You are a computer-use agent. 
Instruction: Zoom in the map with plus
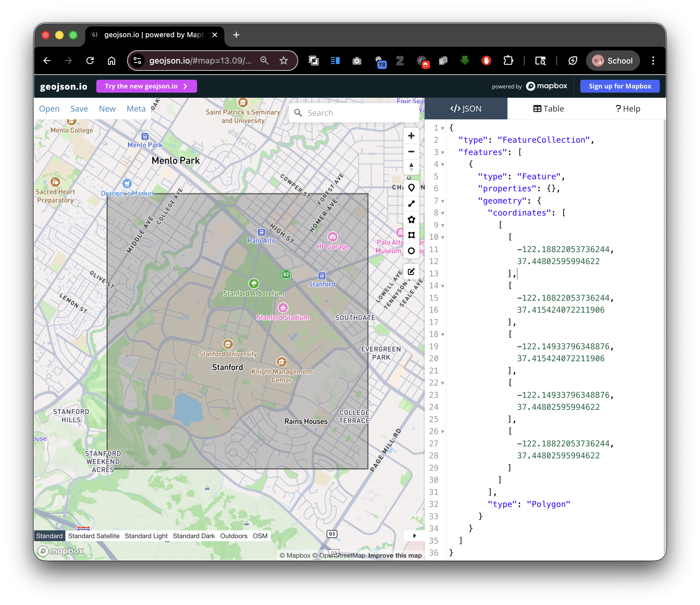point(411,136)
